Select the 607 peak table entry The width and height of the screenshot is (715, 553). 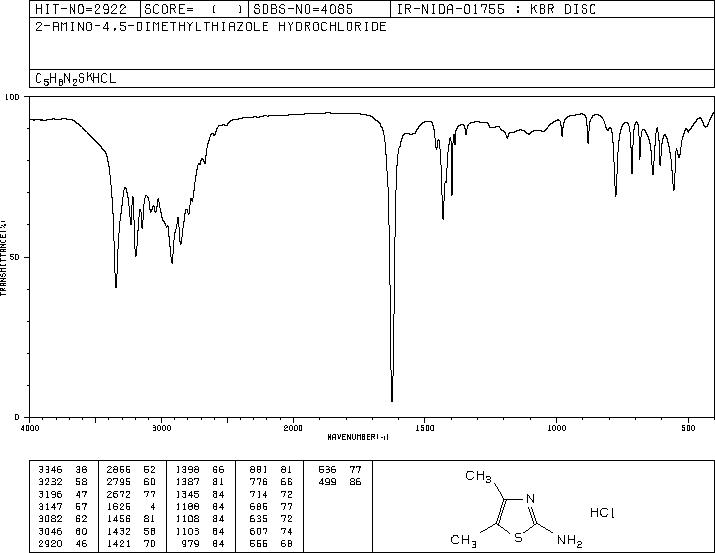271,532
